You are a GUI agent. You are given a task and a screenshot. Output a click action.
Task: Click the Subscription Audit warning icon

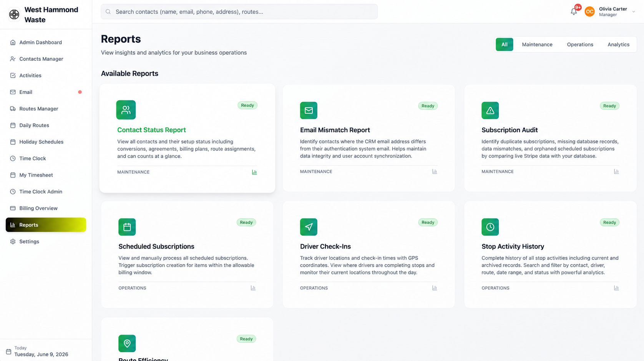[x=490, y=110]
